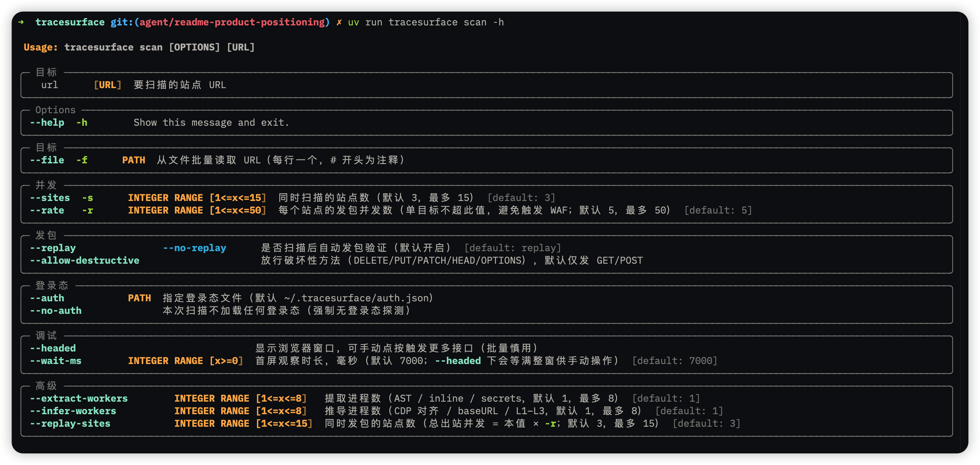Click the '-h' flag at the end of the typed command
The width and height of the screenshot is (980, 465).
coord(498,23)
